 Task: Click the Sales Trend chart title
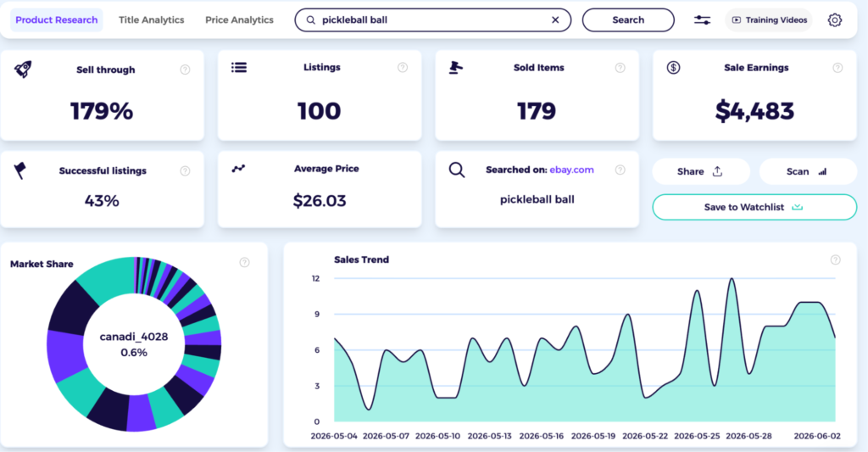361,259
